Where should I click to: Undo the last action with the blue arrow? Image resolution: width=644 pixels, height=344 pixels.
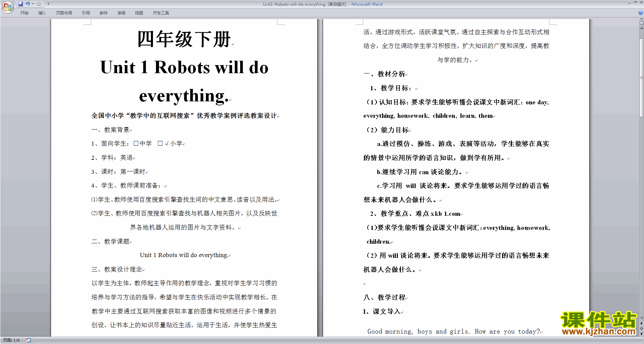(28, 4)
